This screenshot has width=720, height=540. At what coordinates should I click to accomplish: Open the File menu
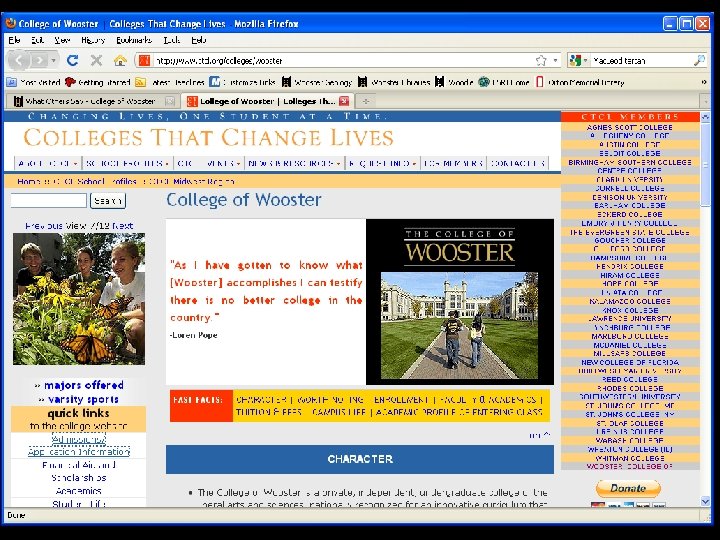14,40
